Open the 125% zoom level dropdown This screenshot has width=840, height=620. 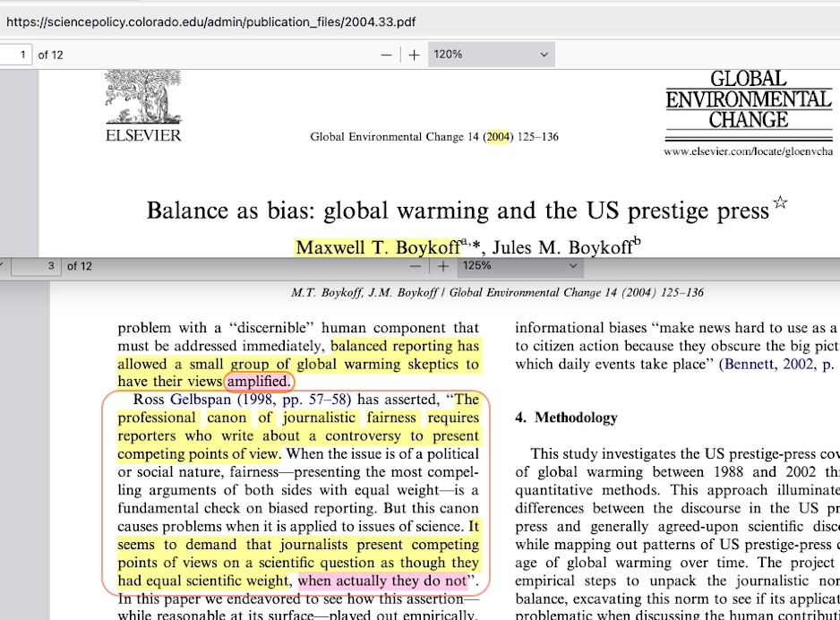(518, 266)
